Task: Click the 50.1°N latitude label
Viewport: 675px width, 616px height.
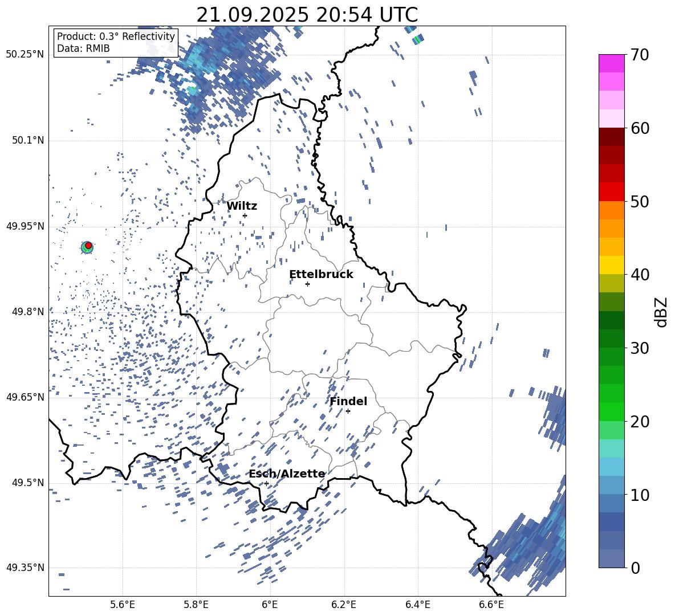Action: (28, 141)
